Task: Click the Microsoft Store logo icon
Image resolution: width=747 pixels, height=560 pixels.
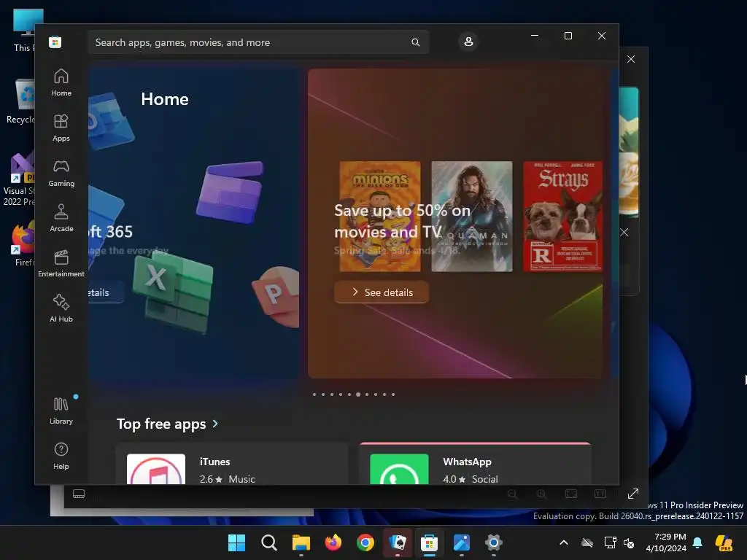Action: coord(55,42)
